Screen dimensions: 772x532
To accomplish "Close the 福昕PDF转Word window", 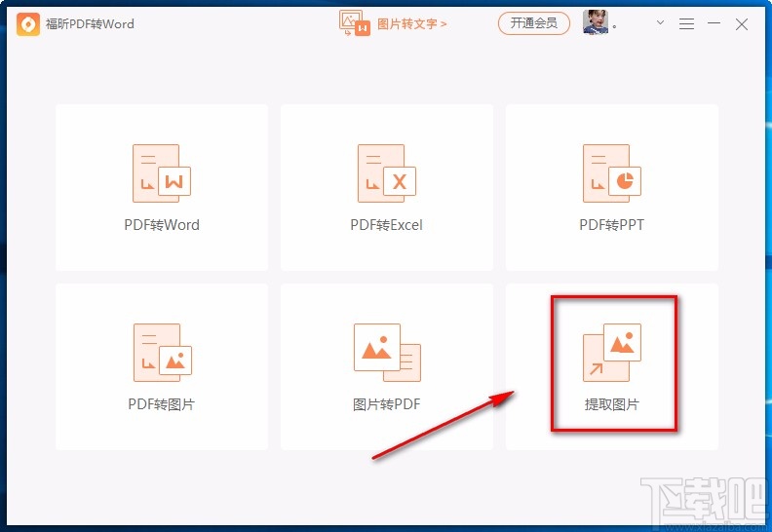I will point(742,24).
